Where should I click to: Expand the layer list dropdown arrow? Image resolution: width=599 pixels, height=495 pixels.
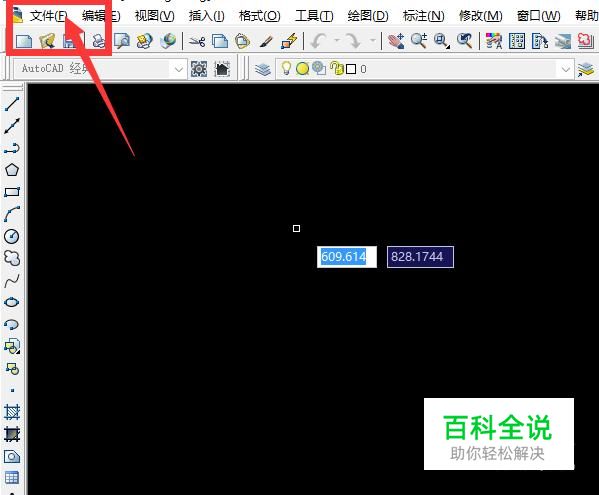coord(565,69)
